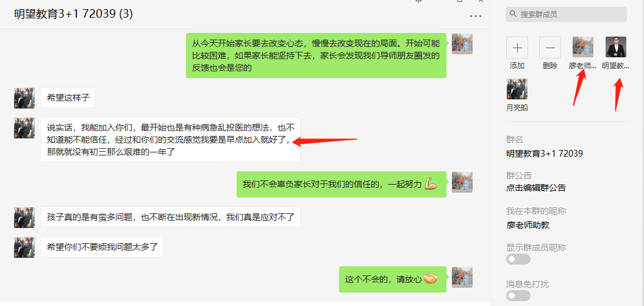
Task: Click the chat title 明望教育3+1 72039 (3)
Action: coord(73,14)
